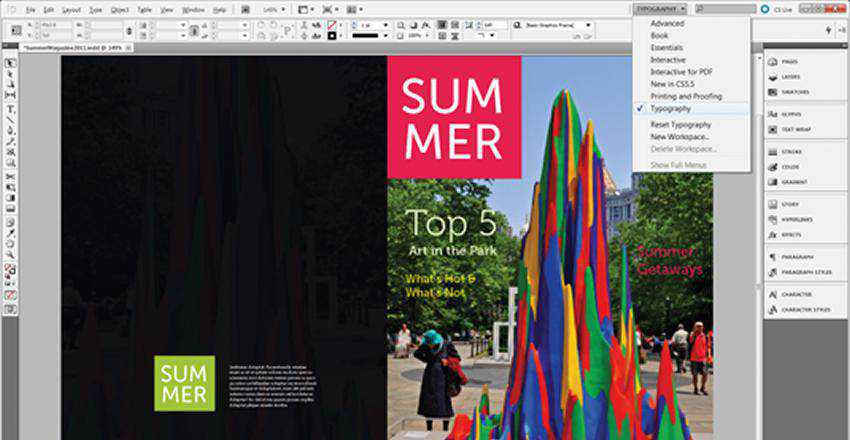Select the Selection tool in the toolbox
The width and height of the screenshot is (850, 440).
pyautogui.click(x=11, y=63)
